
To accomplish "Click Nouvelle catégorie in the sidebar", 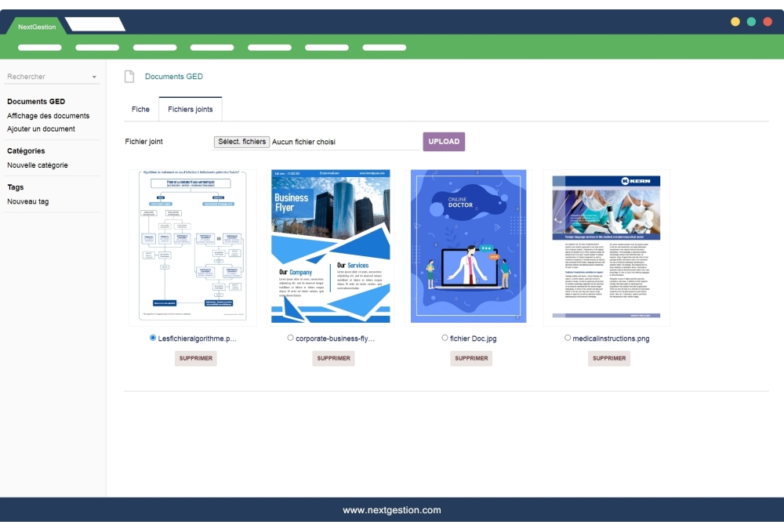I will coord(38,165).
